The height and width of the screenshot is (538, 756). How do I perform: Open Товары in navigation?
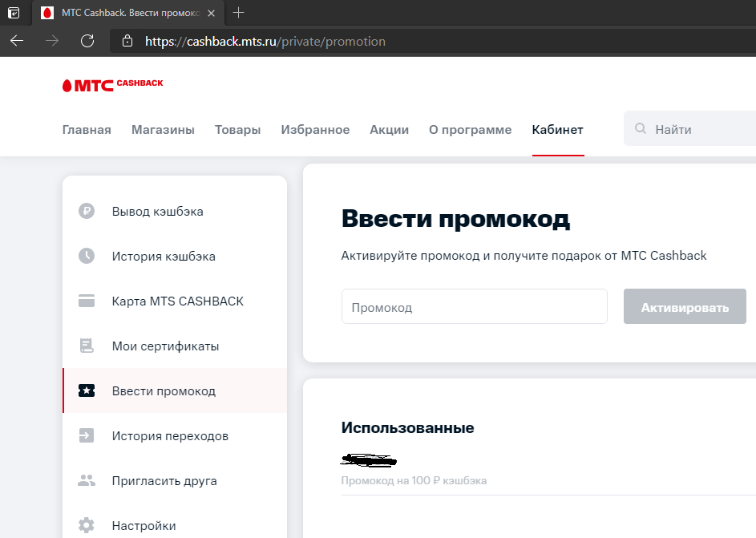tap(237, 130)
